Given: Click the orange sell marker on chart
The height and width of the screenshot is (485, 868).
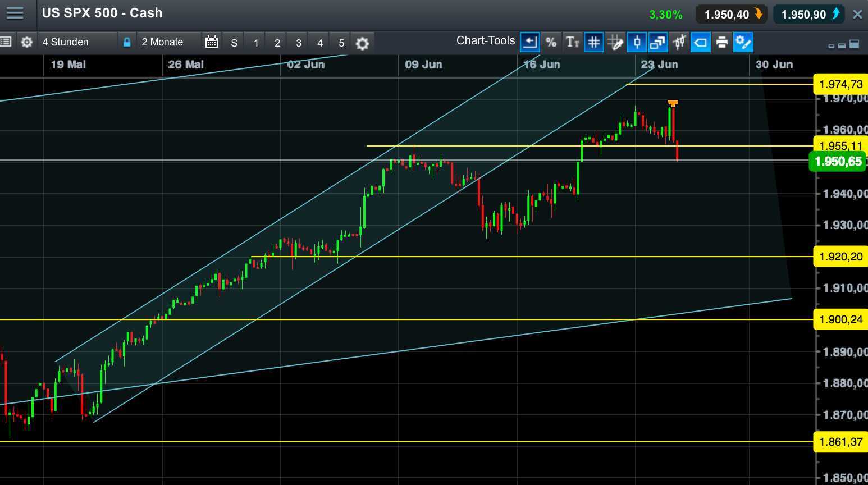Looking at the screenshot, I should [x=673, y=102].
